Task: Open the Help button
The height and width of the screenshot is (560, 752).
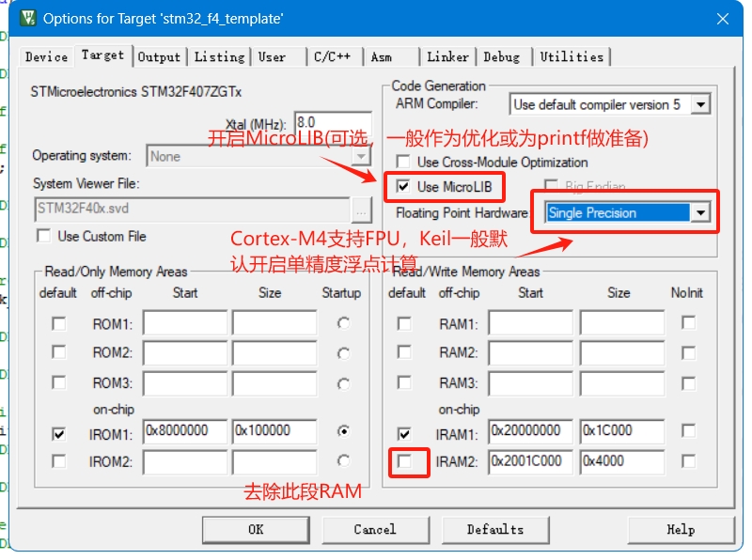Action: click(x=681, y=530)
